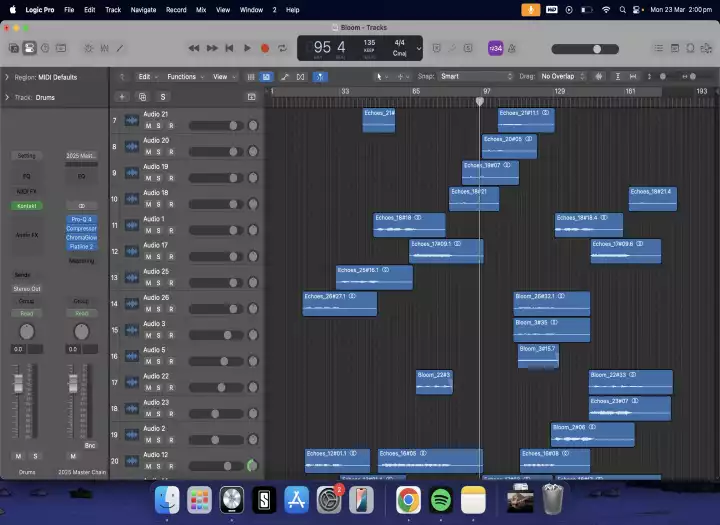Toggle the automation show button
The width and height of the screenshot is (720, 525).
(285, 77)
